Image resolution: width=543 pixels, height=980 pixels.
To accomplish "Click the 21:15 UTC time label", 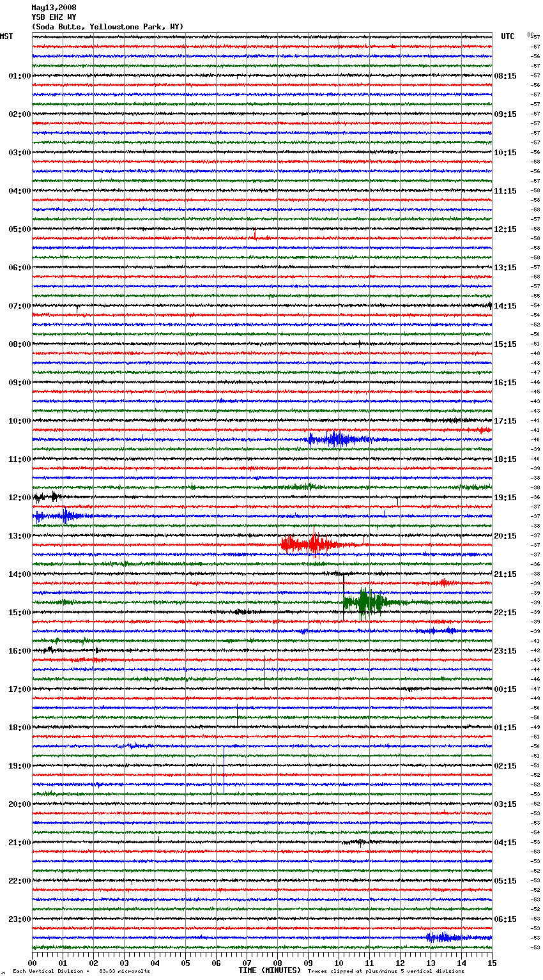I will (x=505, y=574).
